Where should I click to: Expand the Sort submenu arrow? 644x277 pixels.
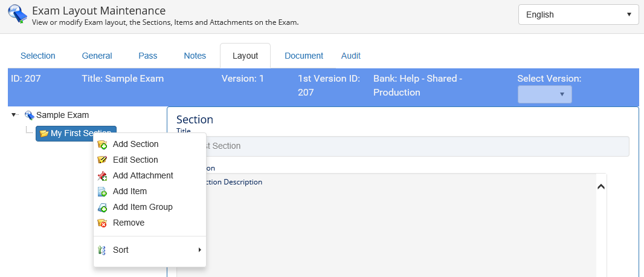click(x=199, y=250)
